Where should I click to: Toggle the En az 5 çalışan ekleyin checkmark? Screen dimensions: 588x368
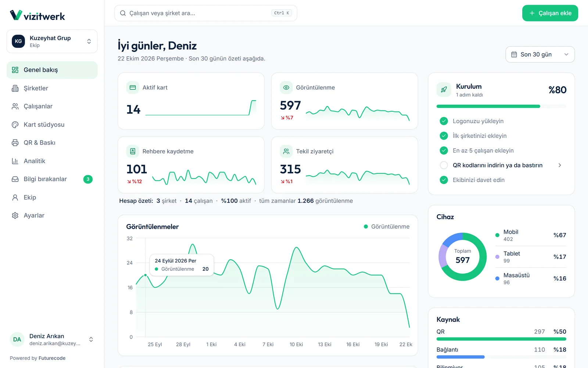point(444,151)
